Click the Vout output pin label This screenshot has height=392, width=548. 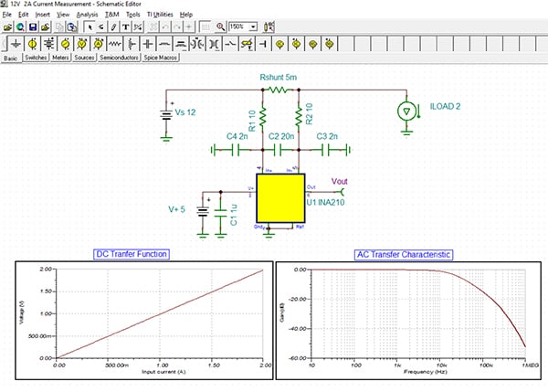[x=340, y=181]
